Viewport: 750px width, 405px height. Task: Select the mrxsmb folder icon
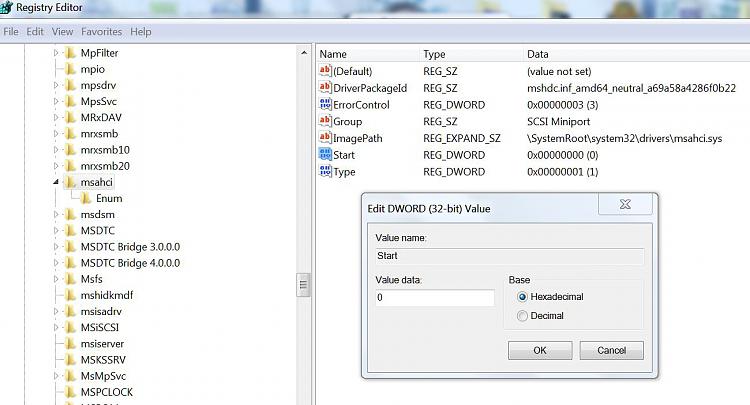(70, 133)
